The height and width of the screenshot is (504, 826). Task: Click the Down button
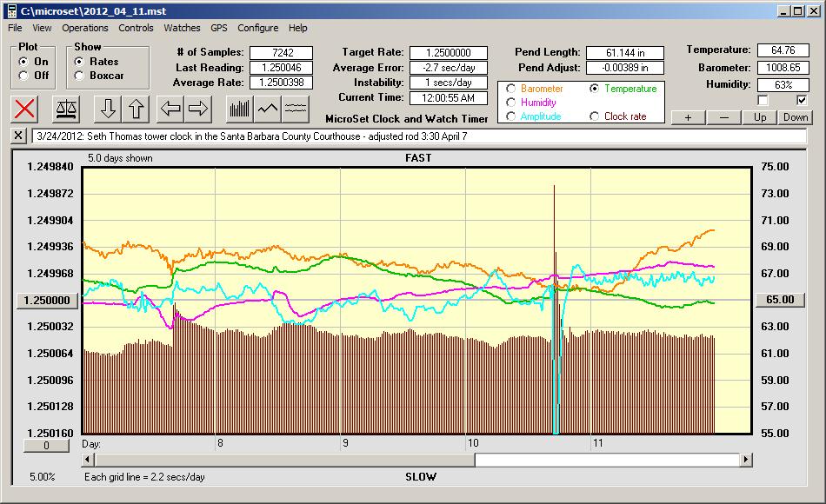click(796, 117)
